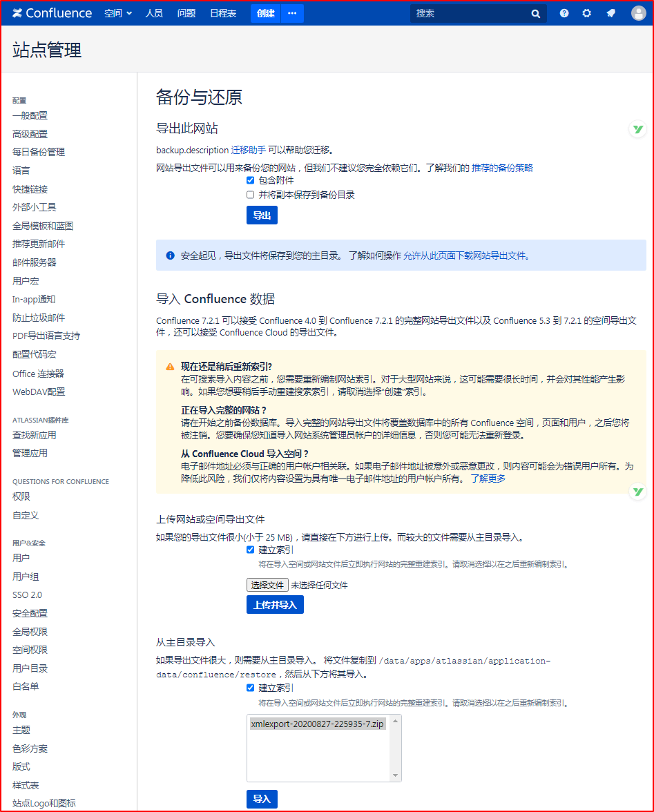Click green assistant icon below the yellow warning box
This screenshot has width=654, height=812.
click(638, 492)
